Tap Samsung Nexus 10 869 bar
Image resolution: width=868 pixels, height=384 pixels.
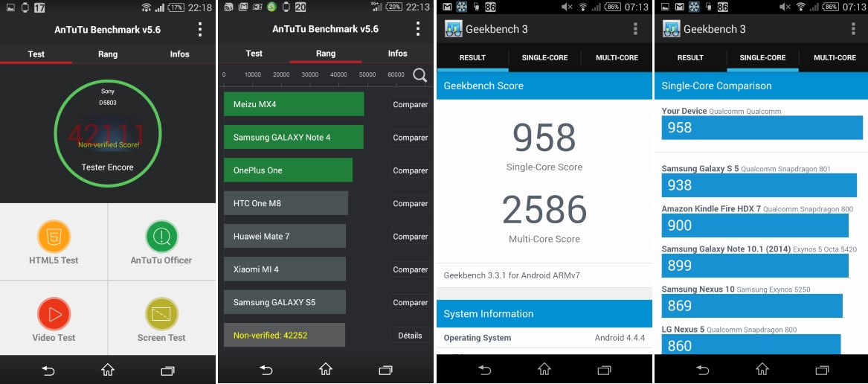(x=752, y=306)
